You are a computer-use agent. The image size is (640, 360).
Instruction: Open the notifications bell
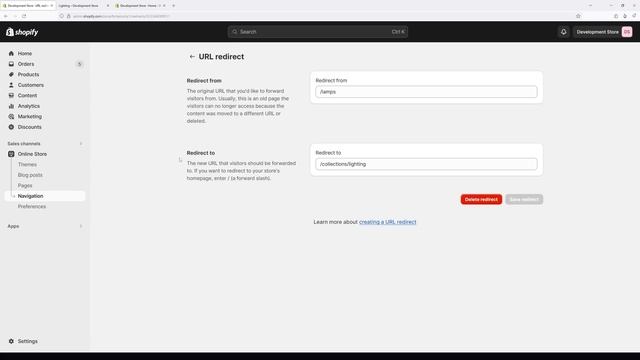point(564,32)
